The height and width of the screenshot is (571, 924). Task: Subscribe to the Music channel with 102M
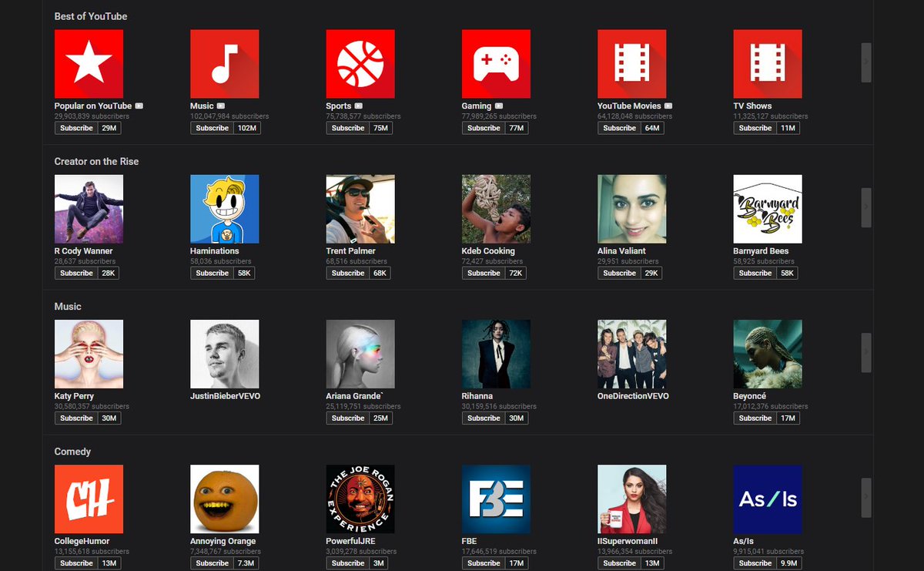point(213,128)
